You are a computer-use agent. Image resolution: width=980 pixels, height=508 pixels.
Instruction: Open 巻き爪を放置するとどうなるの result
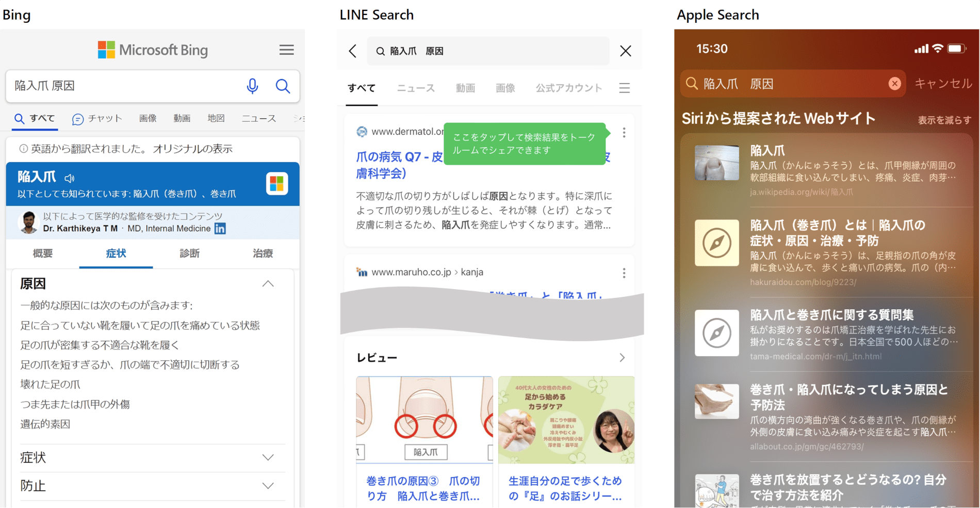(848, 487)
